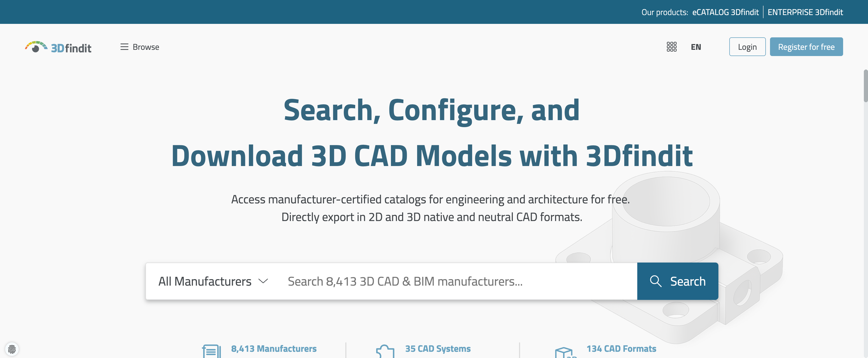Open ENTERPRISE 3Dfindit product link
Screen dimensions: 868x358
805,12
